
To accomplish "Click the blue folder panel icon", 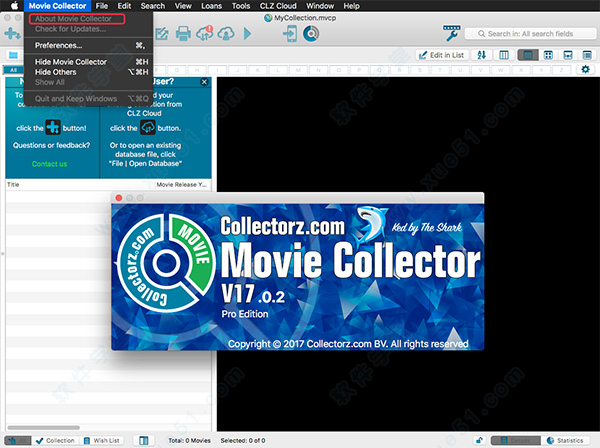I will [13, 55].
